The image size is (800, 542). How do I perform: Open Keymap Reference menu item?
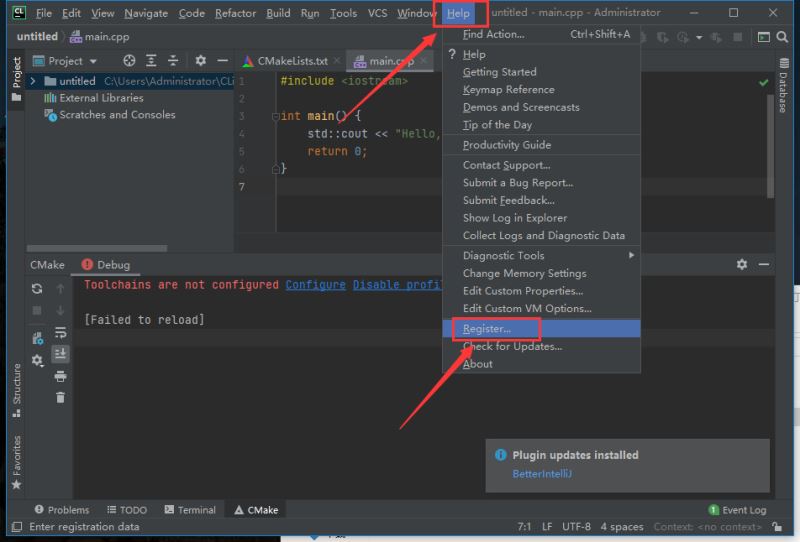coord(541,89)
